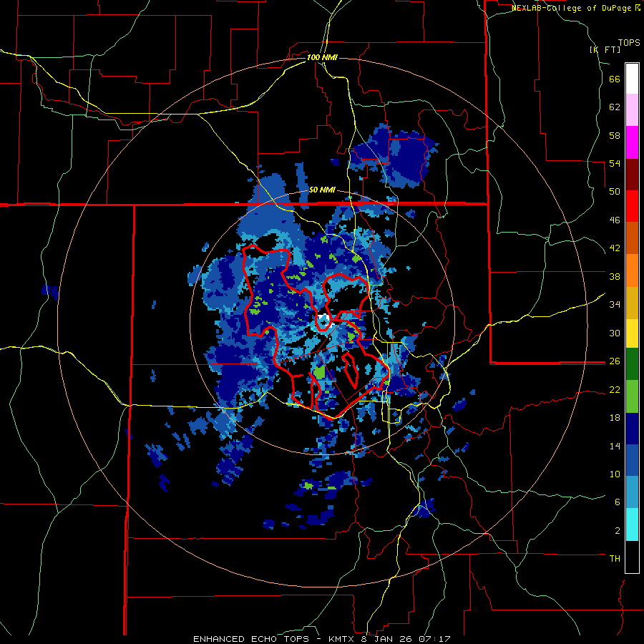Click the 46 legend value
The image size is (644, 644).
click(x=615, y=220)
